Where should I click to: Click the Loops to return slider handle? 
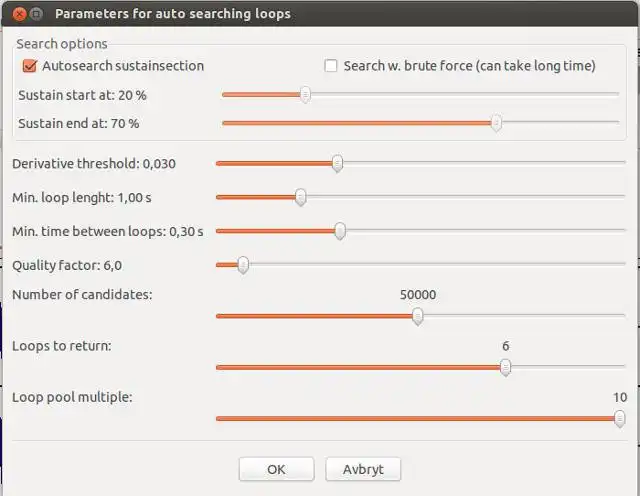pos(505,367)
